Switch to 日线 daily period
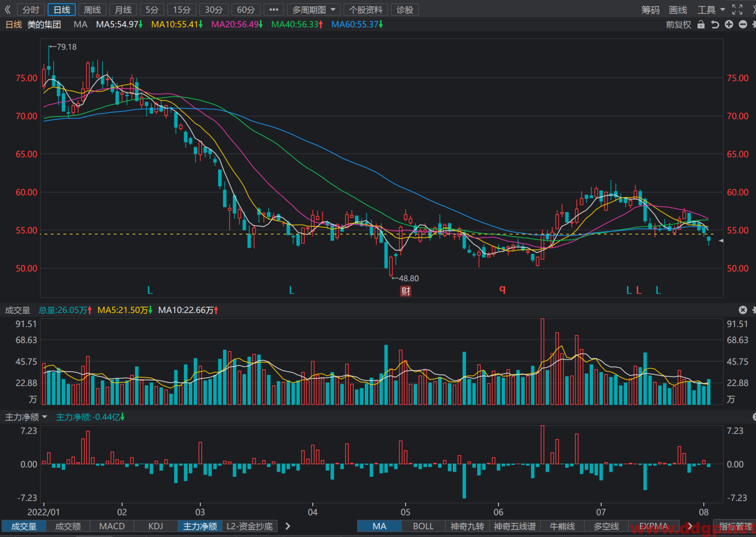This screenshot has height=537, width=756. [61, 10]
